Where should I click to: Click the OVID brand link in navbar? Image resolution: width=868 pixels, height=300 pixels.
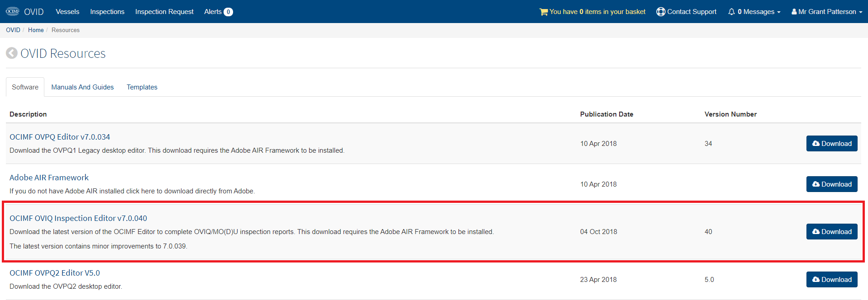pyautogui.click(x=34, y=12)
